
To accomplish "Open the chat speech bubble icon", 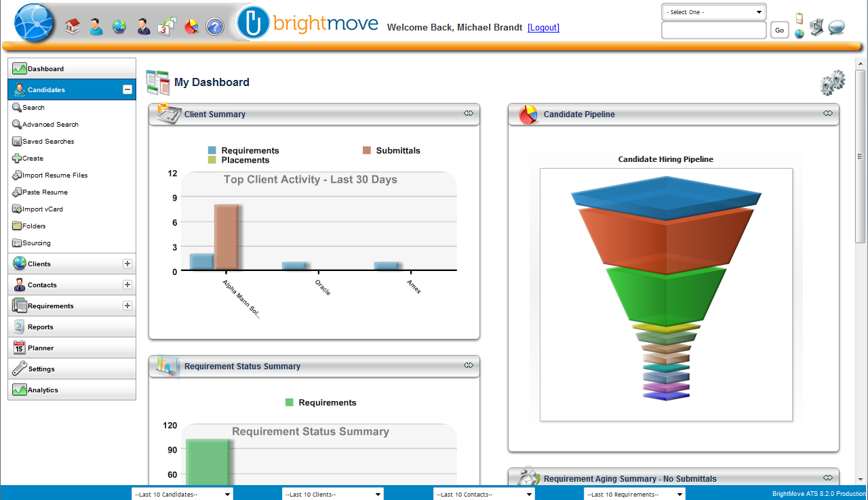I will point(837,27).
